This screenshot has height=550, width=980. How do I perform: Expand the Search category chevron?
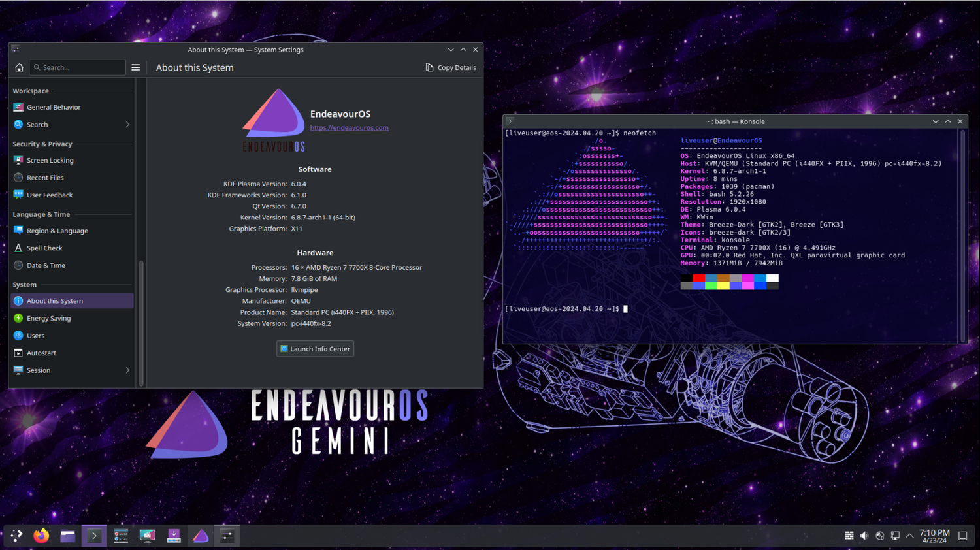point(127,125)
